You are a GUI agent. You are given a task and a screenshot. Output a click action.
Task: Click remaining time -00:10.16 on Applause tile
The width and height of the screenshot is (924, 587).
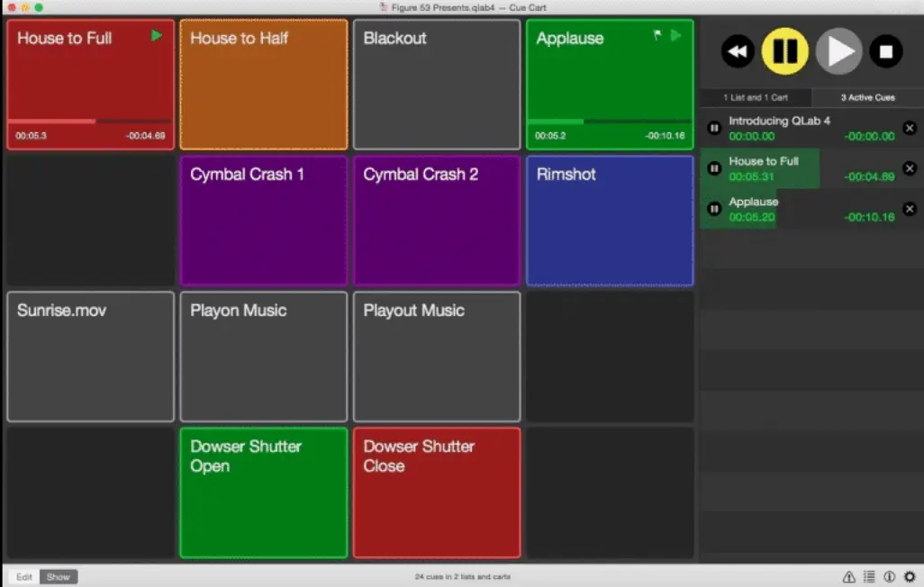tap(665, 136)
